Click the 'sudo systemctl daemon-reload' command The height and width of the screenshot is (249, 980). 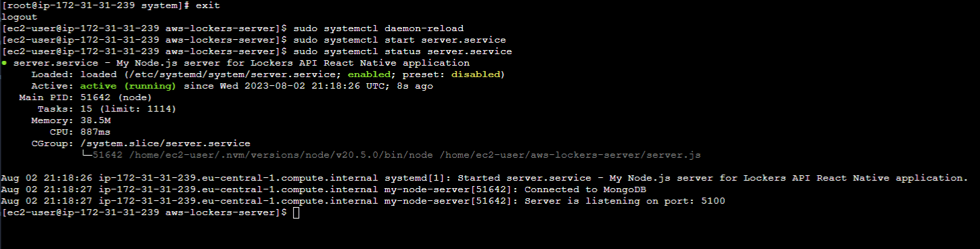pos(379,28)
